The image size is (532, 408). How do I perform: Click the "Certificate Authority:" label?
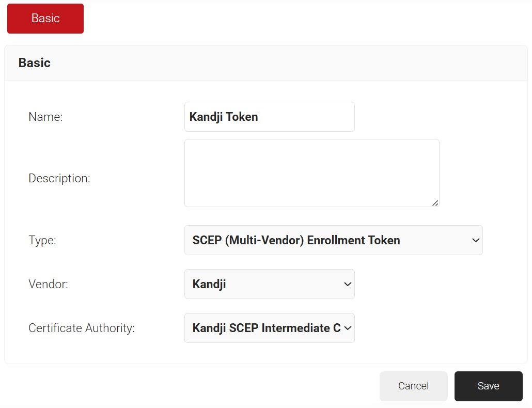coord(82,328)
